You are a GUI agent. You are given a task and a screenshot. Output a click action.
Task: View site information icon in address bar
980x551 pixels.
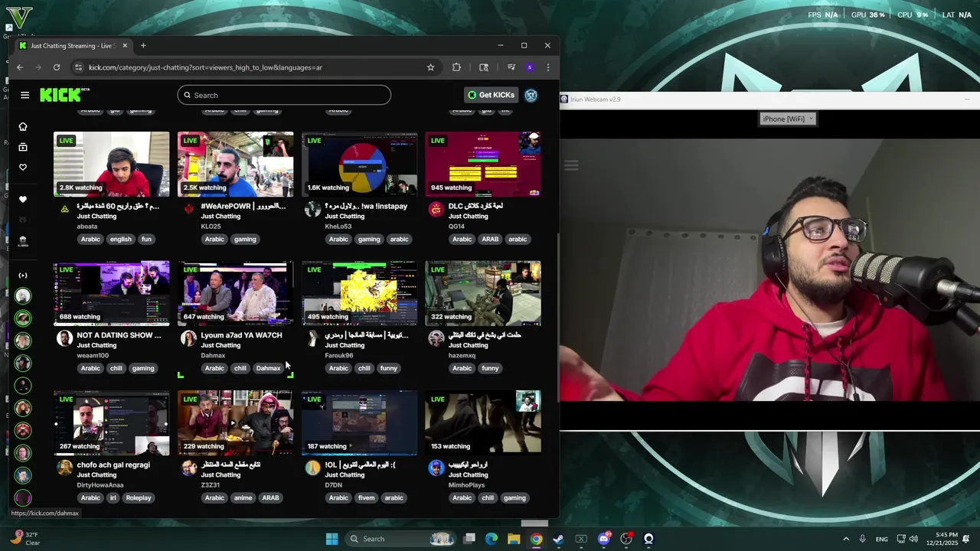coord(77,67)
